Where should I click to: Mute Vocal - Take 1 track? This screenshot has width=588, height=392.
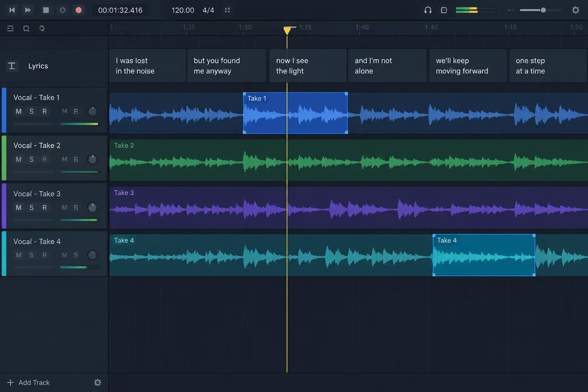pyautogui.click(x=18, y=111)
